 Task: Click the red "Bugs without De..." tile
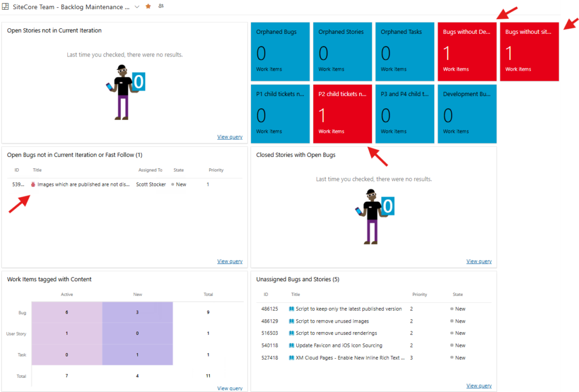coord(466,51)
